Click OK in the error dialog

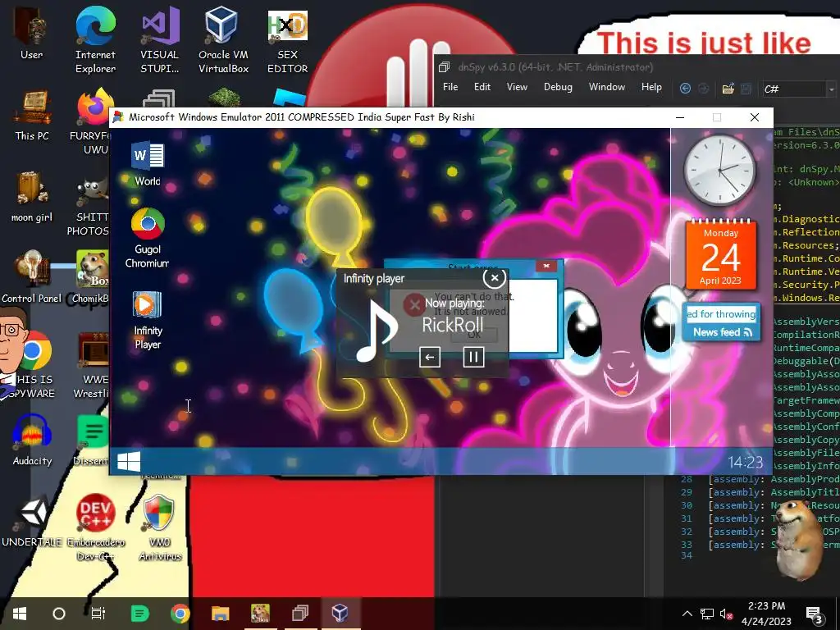[475, 335]
